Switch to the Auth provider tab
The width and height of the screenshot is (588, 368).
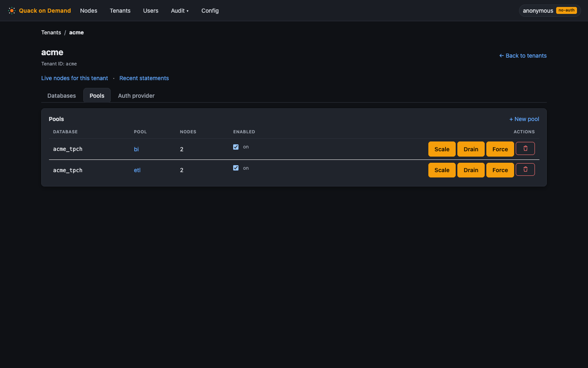pos(136,95)
